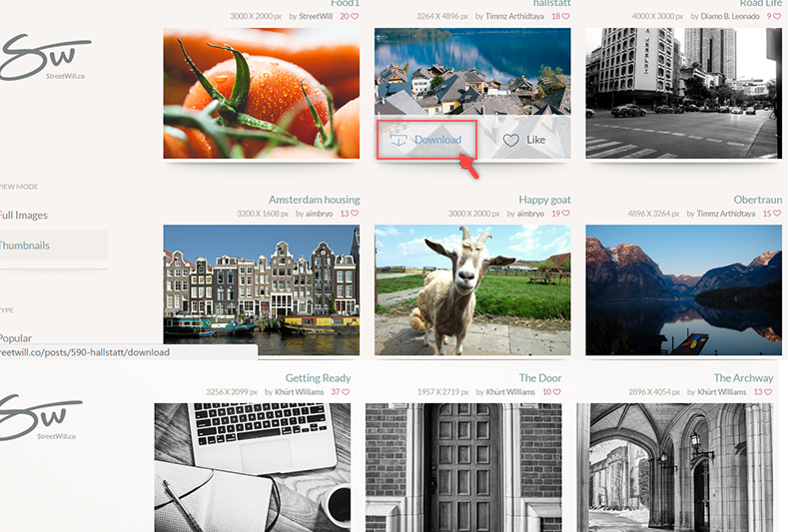The width and height of the screenshot is (799, 532).
Task: Open the Getting Ready laptop thumbnail
Action: pyautogui.click(x=253, y=468)
